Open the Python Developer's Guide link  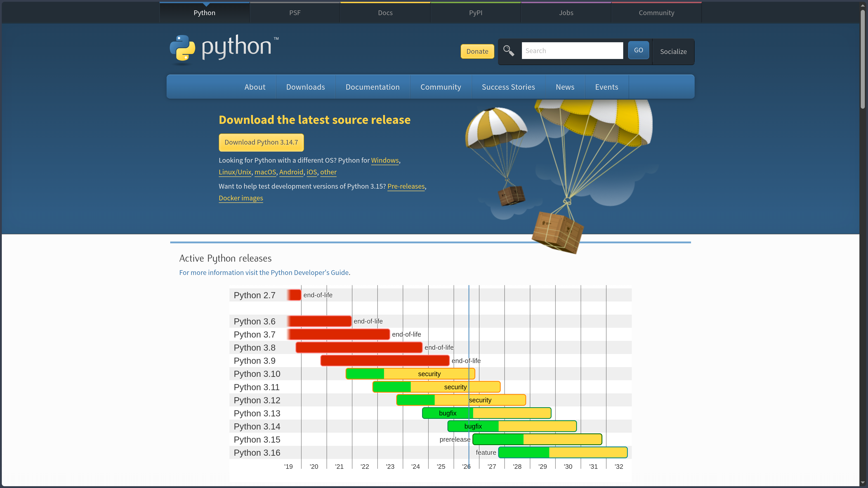pos(264,272)
